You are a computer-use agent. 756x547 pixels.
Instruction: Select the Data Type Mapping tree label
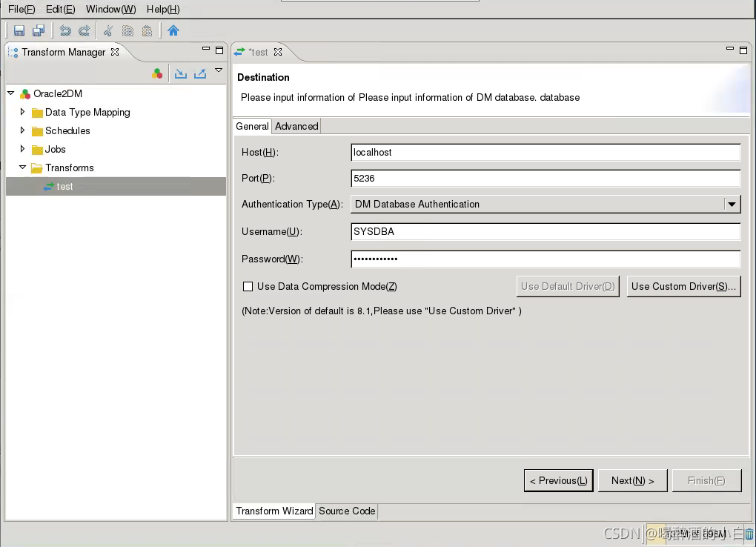[87, 113]
